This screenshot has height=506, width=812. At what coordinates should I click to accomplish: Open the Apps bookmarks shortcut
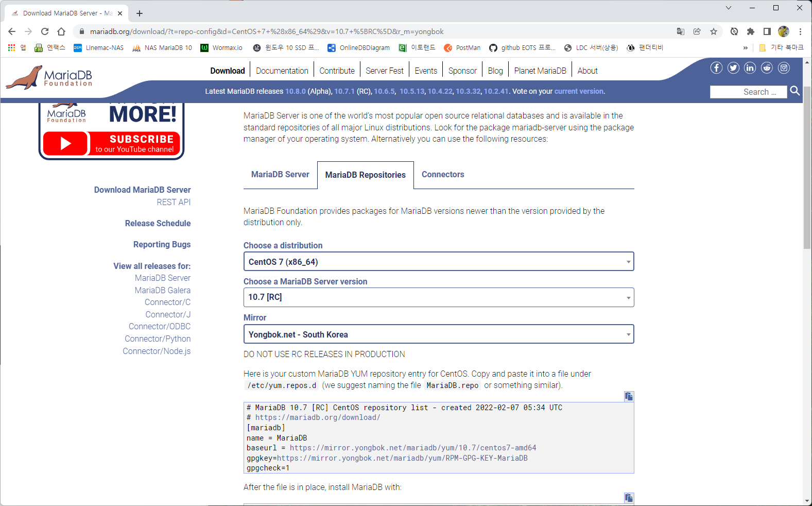pos(17,47)
